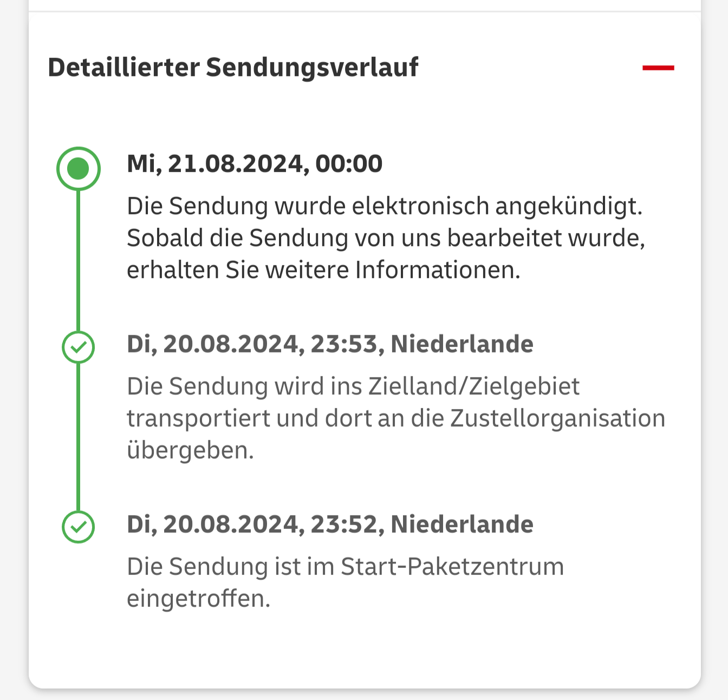Select the 'Mi, 21.08.2024, 00:00' timestamp
The height and width of the screenshot is (700, 728).
point(255,163)
